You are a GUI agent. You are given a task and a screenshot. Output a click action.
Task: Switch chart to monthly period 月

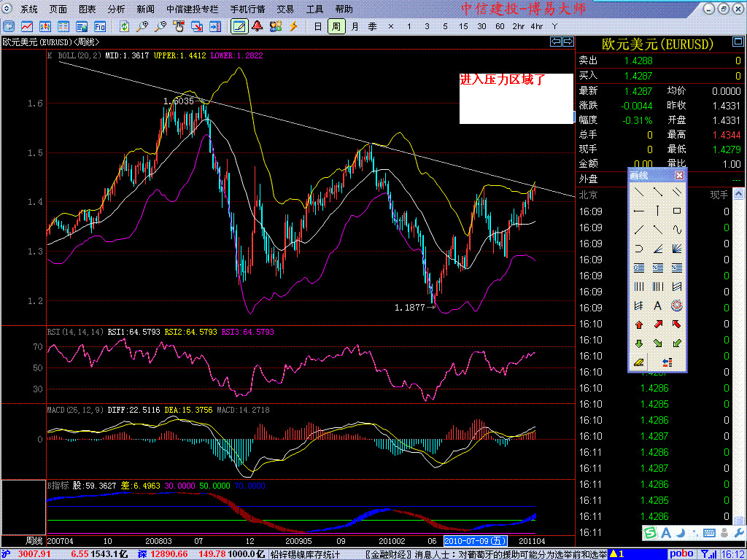tap(355, 26)
